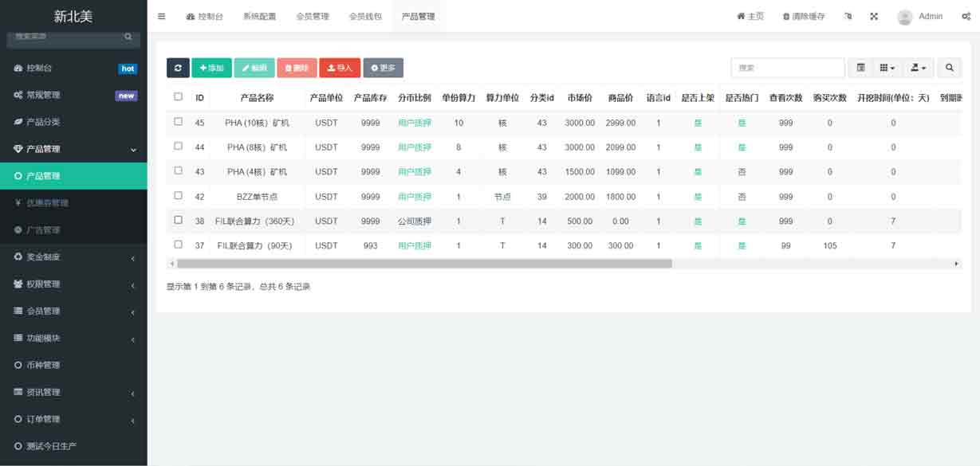Check the row for ID 42 BZZ单节点
The width and height of the screenshot is (980, 466).
click(178, 196)
